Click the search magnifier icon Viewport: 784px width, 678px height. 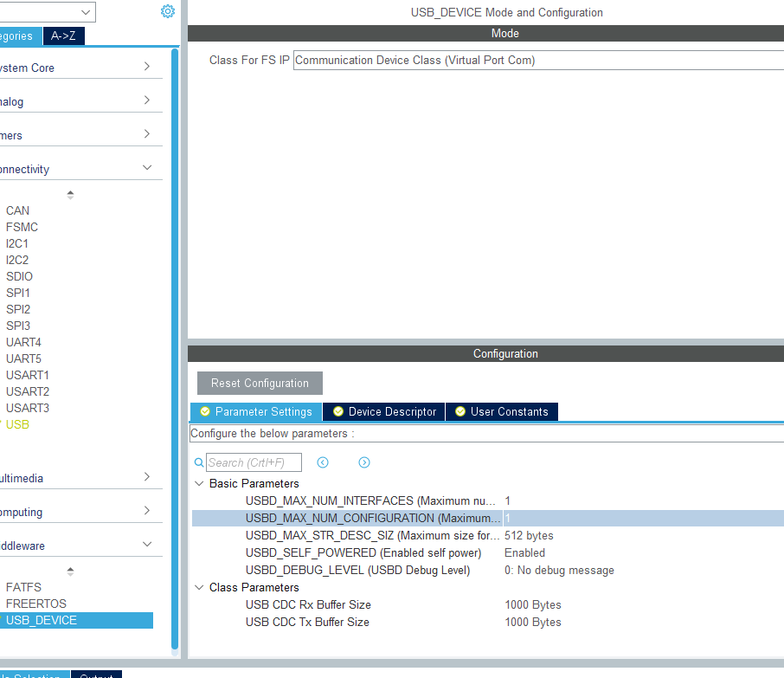pyautogui.click(x=199, y=462)
